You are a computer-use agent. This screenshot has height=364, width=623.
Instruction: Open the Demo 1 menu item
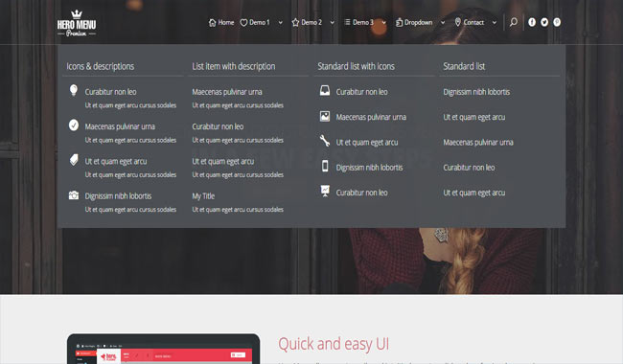[x=259, y=23]
